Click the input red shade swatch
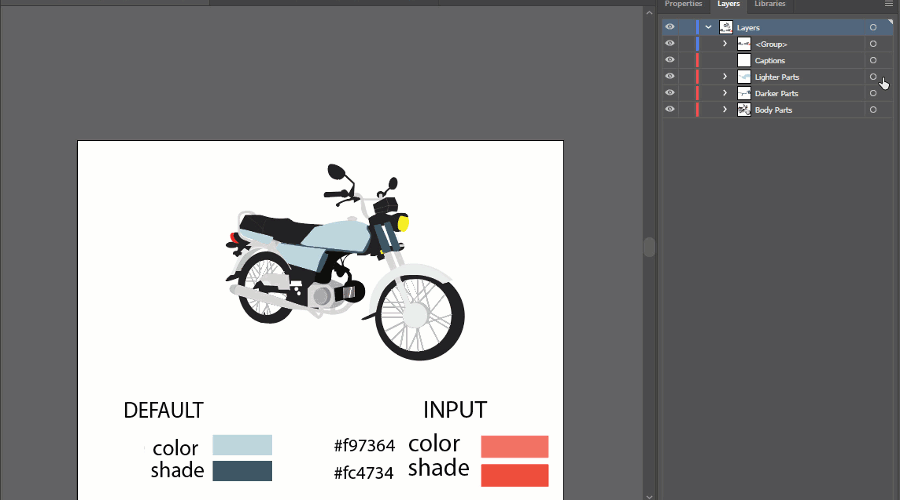900x500 pixels. point(514,475)
